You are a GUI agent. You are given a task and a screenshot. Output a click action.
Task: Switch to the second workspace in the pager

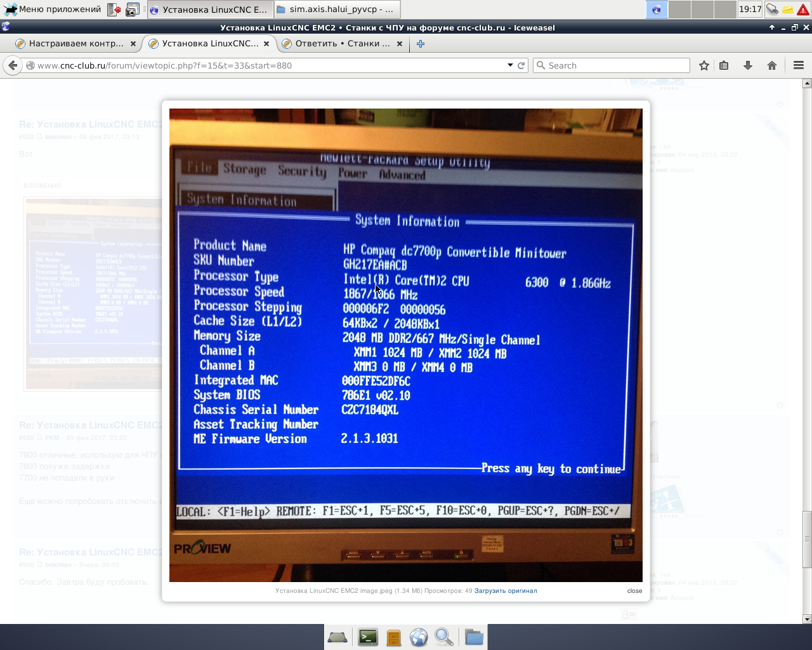tap(679, 10)
